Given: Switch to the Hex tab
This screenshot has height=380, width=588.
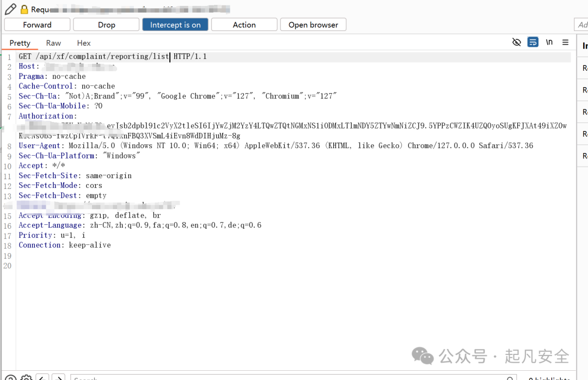Looking at the screenshot, I should 84,43.
